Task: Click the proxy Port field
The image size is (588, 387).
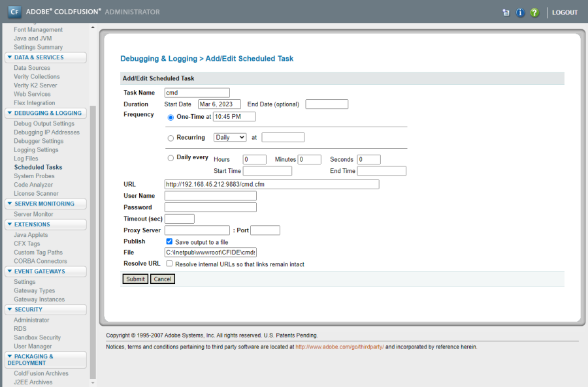Action: [x=265, y=230]
